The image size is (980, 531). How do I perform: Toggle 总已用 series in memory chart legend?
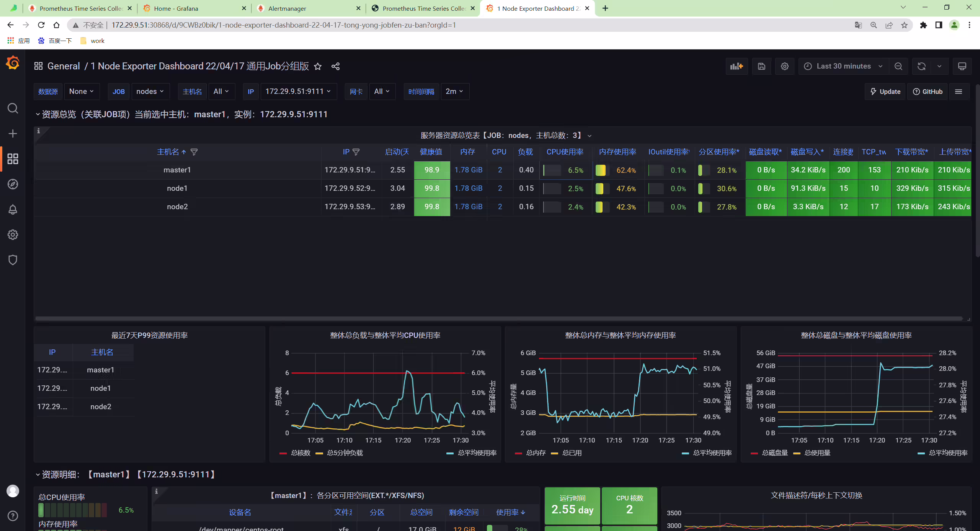point(567,453)
